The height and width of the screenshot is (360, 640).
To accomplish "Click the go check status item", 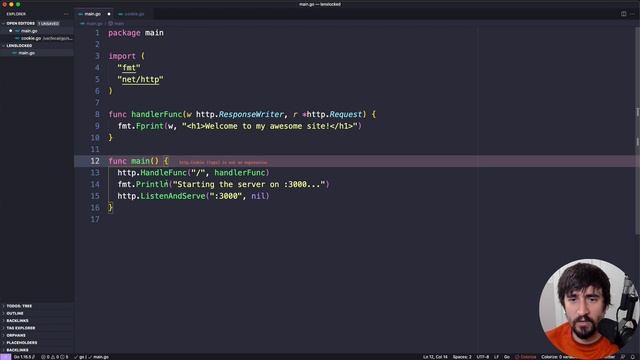I will [x=80, y=357].
